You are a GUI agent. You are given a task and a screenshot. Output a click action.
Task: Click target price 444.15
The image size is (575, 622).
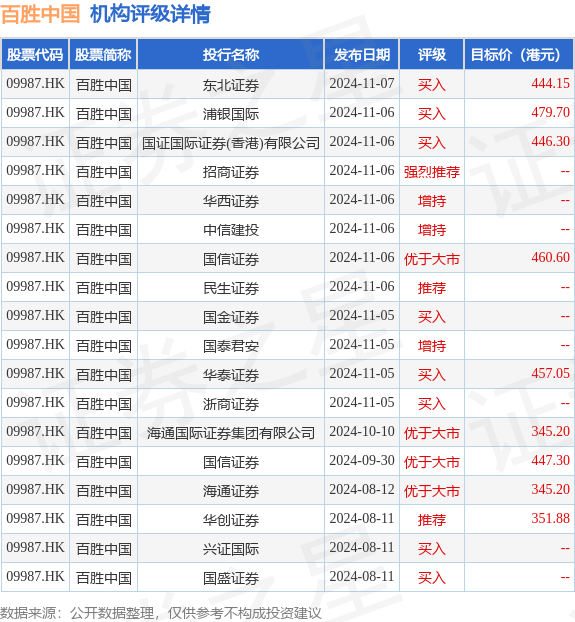(550, 83)
